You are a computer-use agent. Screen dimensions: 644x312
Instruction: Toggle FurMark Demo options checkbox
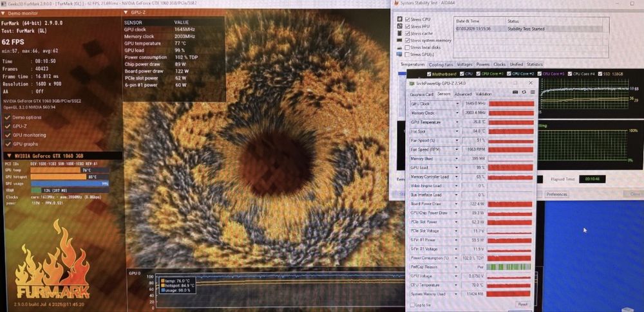pos(7,118)
